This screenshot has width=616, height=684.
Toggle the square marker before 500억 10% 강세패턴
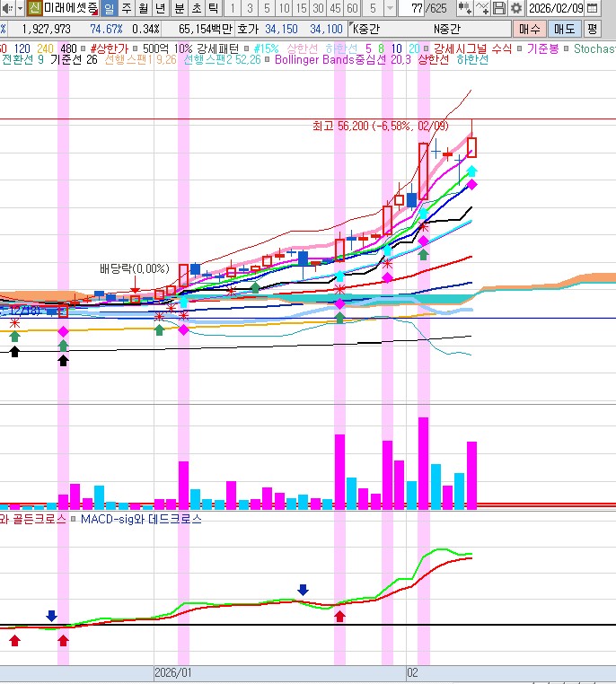(135, 48)
